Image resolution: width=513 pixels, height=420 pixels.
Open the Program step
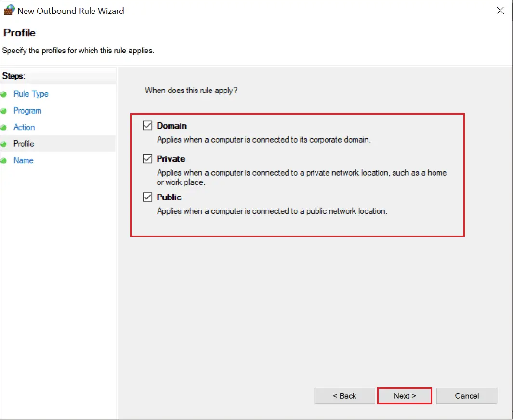[x=27, y=110]
